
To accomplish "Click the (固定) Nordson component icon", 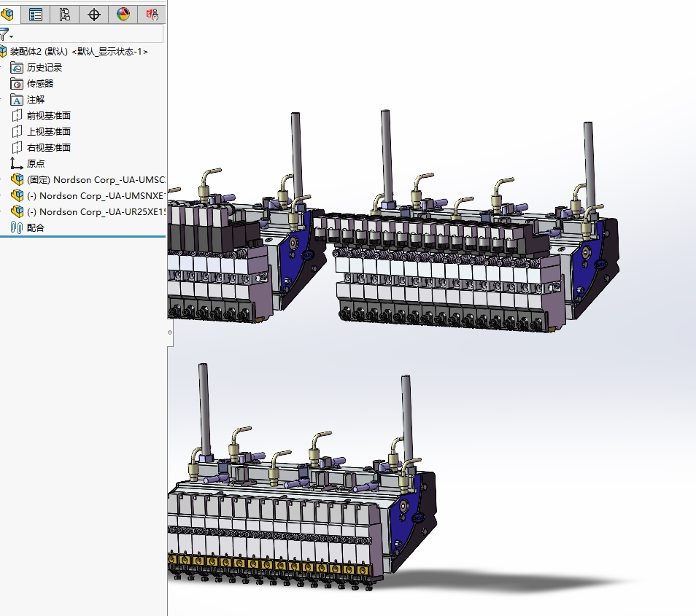I will pos(17,179).
